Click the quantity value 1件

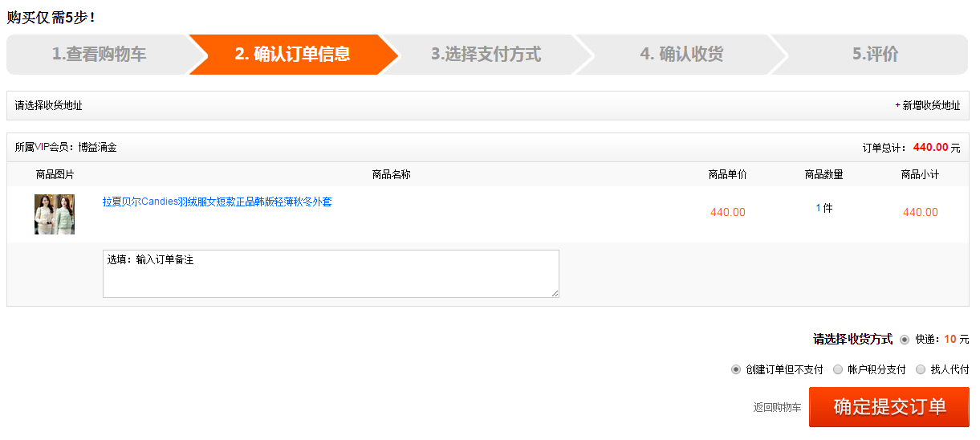823,209
